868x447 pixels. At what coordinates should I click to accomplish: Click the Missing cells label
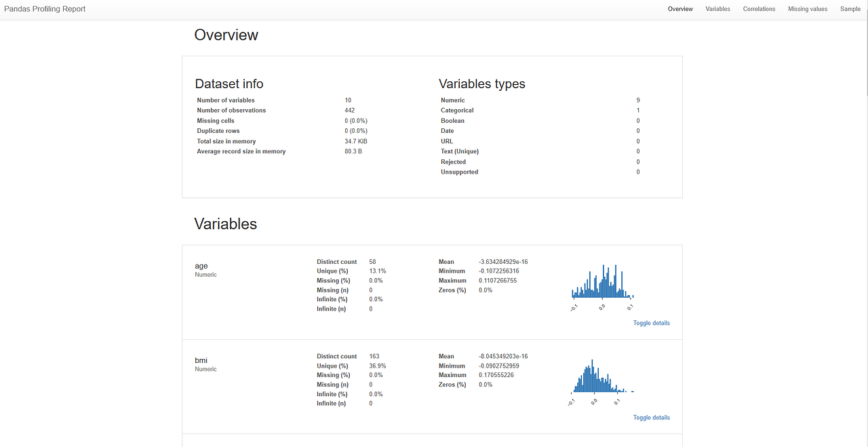pyautogui.click(x=216, y=121)
